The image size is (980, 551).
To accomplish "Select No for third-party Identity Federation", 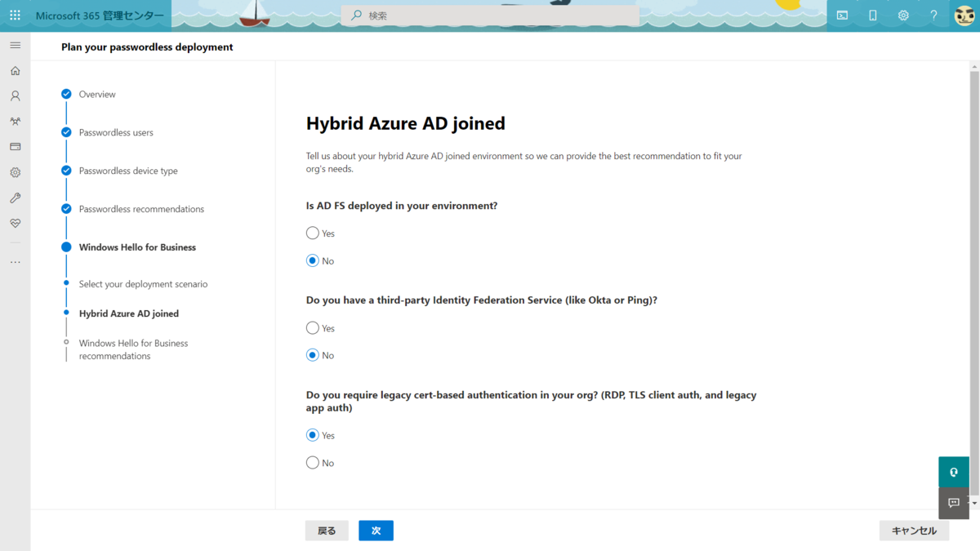I will 313,355.
